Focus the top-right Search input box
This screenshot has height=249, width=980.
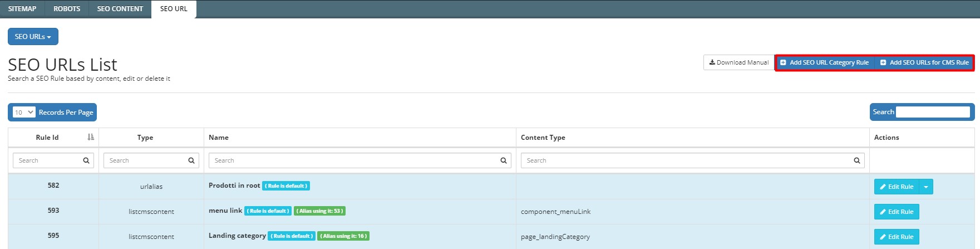click(933, 112)
